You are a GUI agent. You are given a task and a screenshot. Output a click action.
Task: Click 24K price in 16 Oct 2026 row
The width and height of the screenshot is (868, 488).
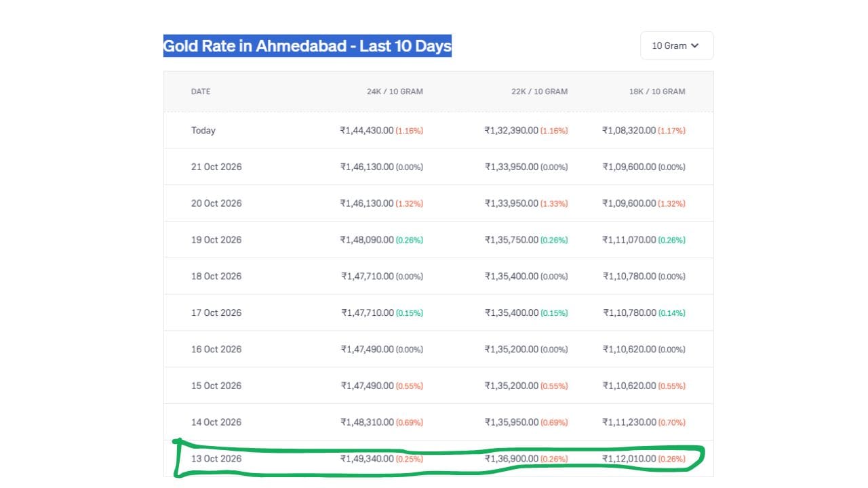pos(367,349)
